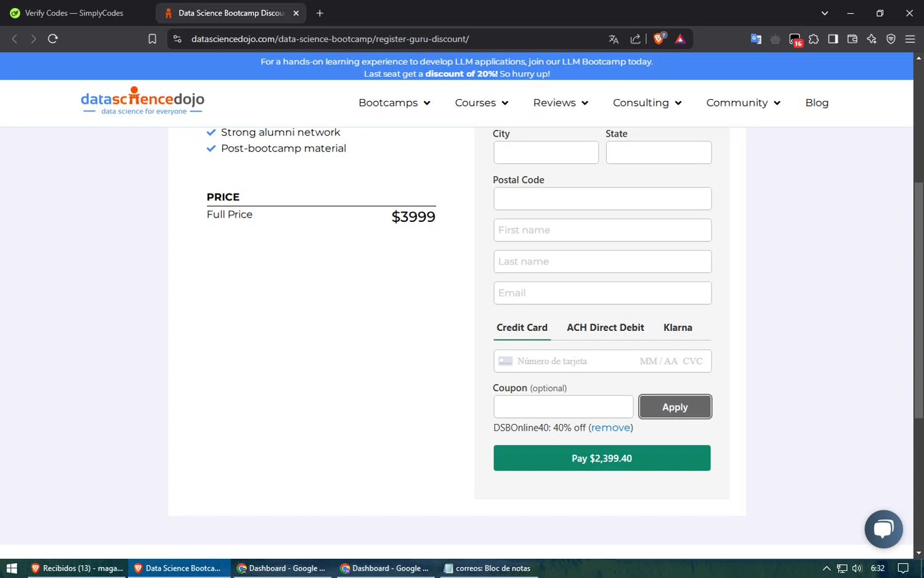Select the Credit Card payment tab
Image resolution: width=924 pixels, height=578 pixels.
(522, 328)
